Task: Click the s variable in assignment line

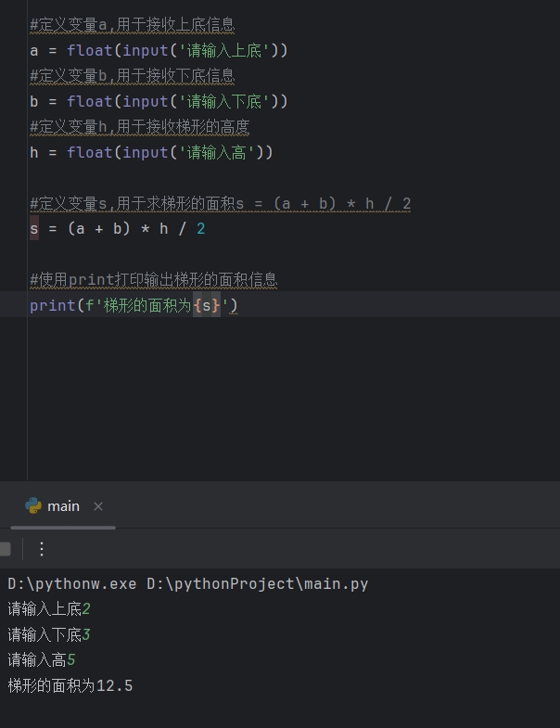Action: tap(34, 228)
